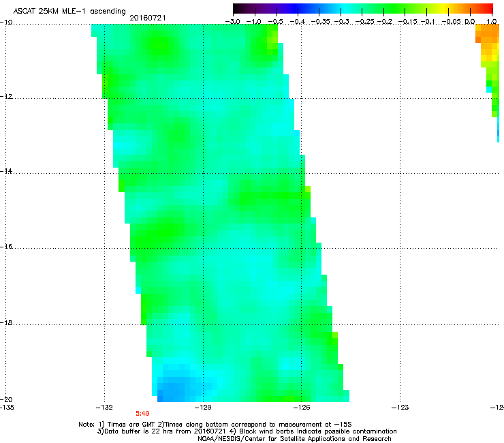
Task: Click the note line 'Data buffer is 22 hrs'
Action: (247, 431)
